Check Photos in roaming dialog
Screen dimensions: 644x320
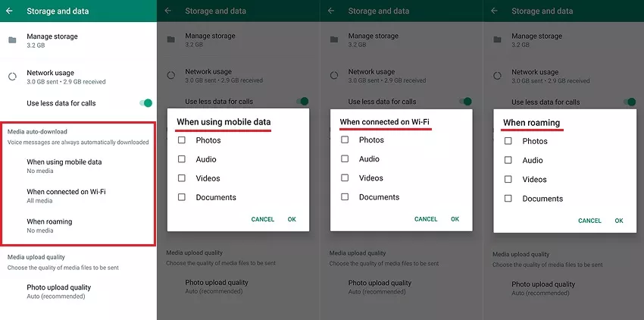[x=508, y=141]
